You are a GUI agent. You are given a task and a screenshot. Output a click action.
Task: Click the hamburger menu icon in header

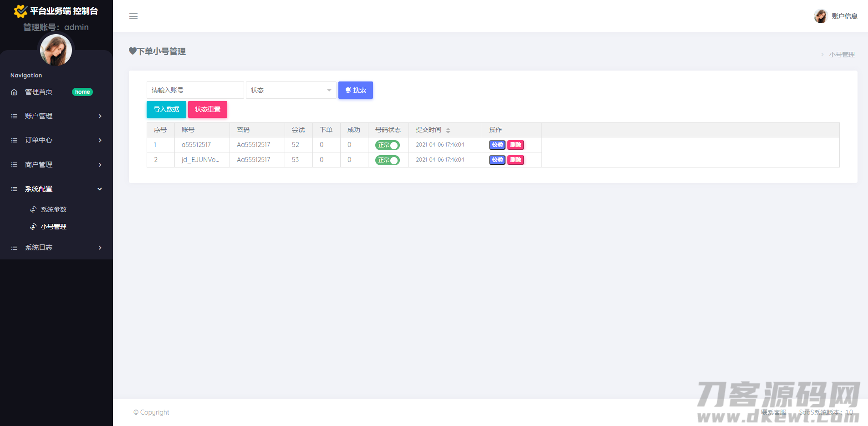point(133,16)
